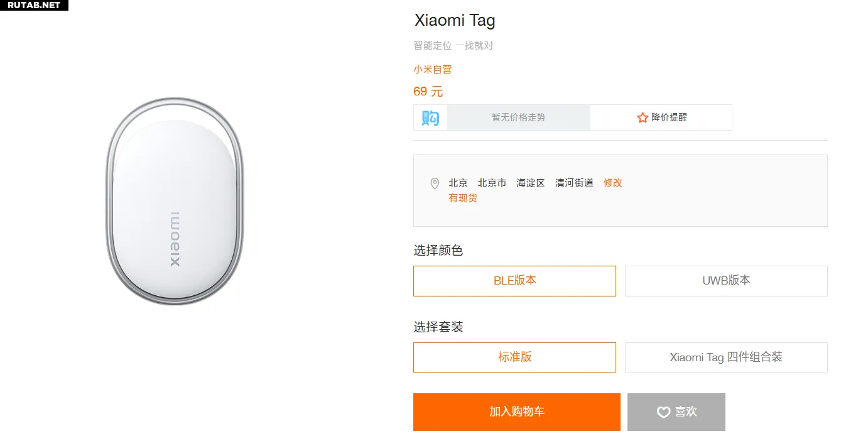Click the heart icon on 喜欢
This screenshot has width=868, height=446.
(x=663, y=412)
